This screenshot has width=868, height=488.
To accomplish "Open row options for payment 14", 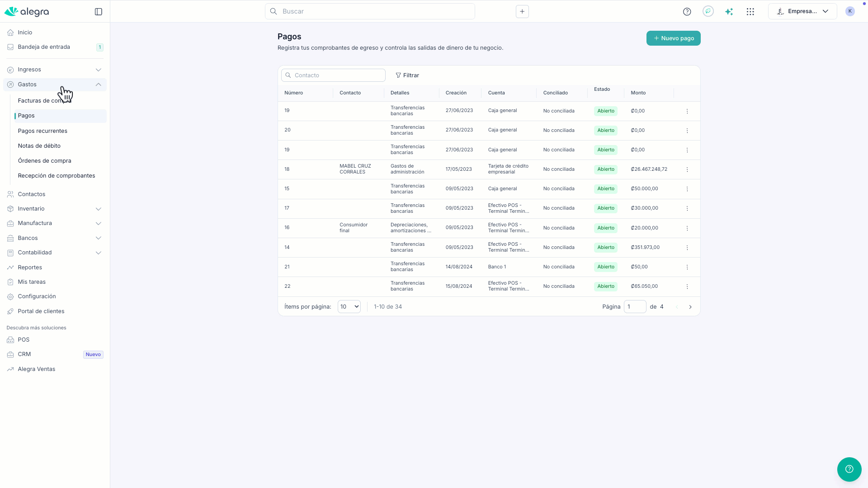I will point(687,248).
